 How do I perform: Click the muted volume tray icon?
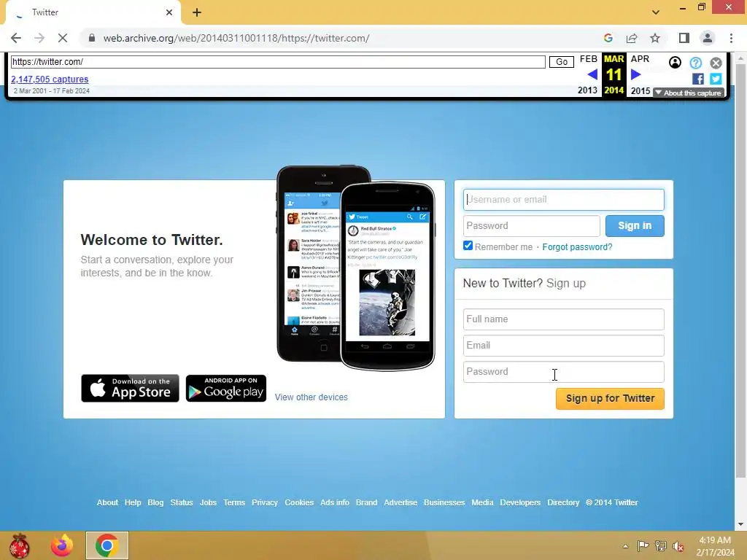point(678,546)
